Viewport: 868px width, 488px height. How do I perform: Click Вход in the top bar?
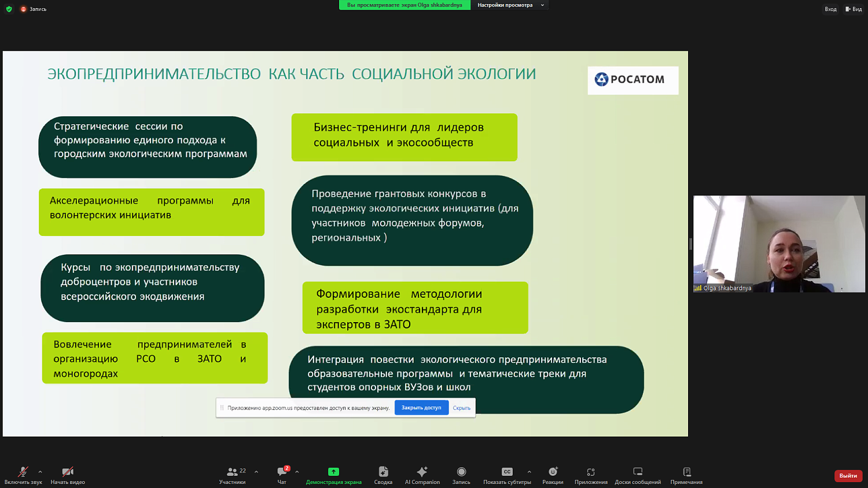pos(831,9)
